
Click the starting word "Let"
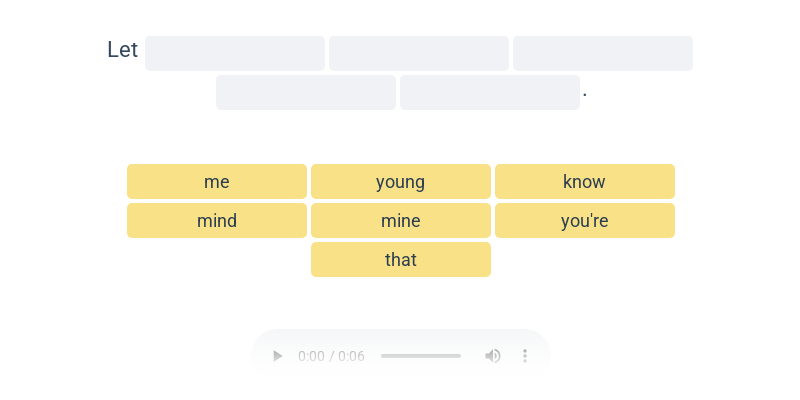click(x=122, y=50)
